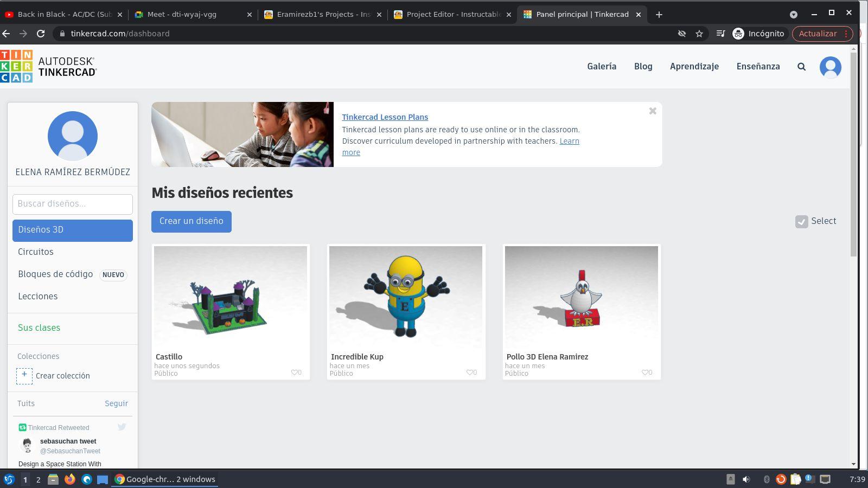Click the large profile picture in sidebar
Viewport: 868px width, 488px height.
[73, 136]
